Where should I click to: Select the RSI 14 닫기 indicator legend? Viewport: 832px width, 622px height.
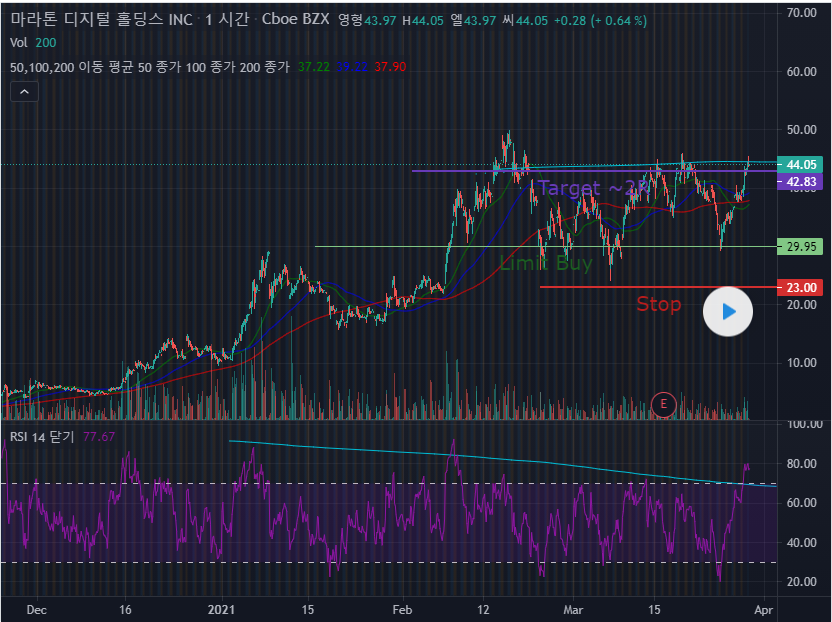click(45, 436)
